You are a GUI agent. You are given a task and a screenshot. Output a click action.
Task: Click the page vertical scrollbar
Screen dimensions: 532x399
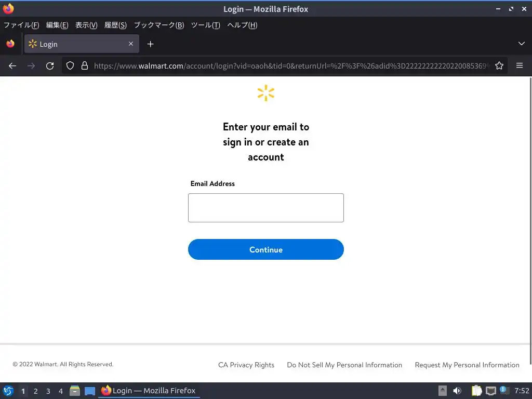click(x=530, y=220)
